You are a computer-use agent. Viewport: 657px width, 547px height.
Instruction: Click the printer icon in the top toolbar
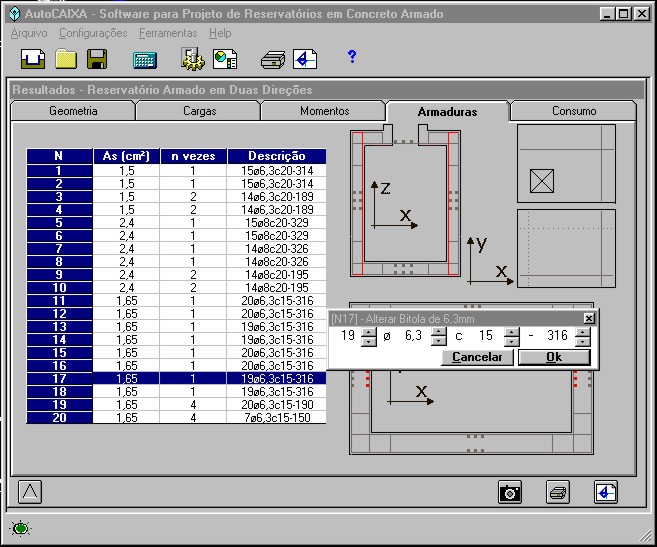(273, 60)
